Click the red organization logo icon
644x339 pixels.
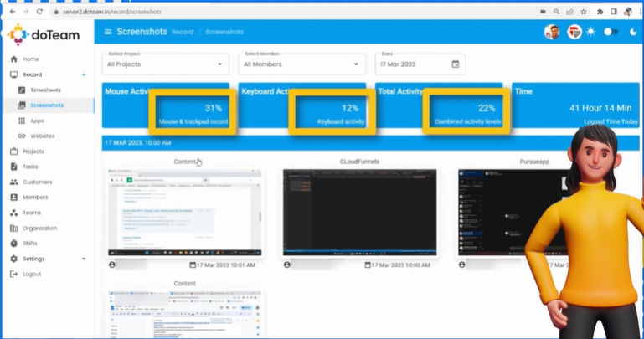click(x=574, y=32)
